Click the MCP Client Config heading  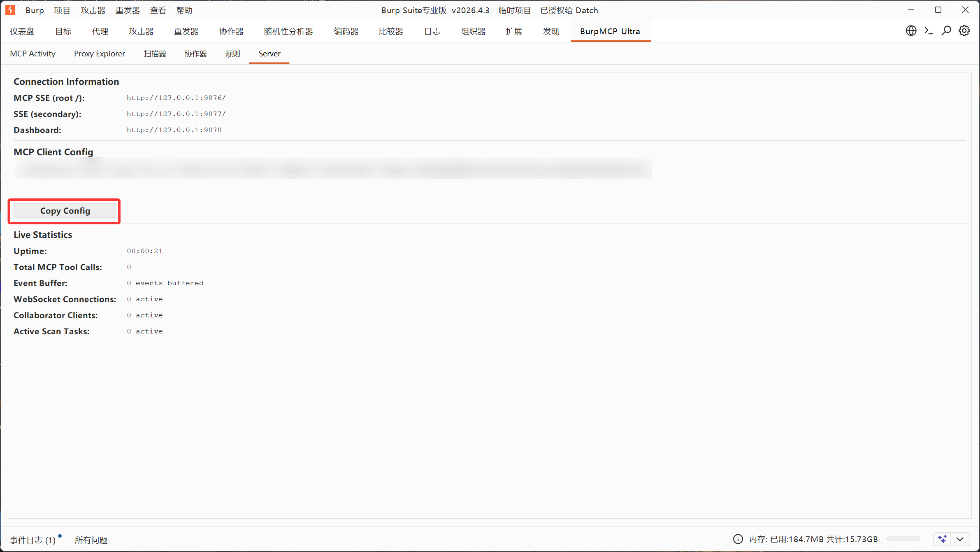[x=53, y=152]
